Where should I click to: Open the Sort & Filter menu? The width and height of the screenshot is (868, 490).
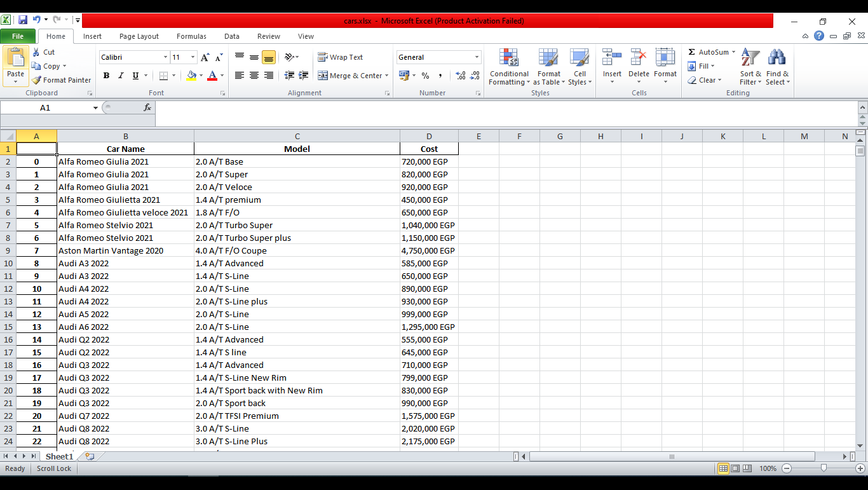(x=750, y=67)
